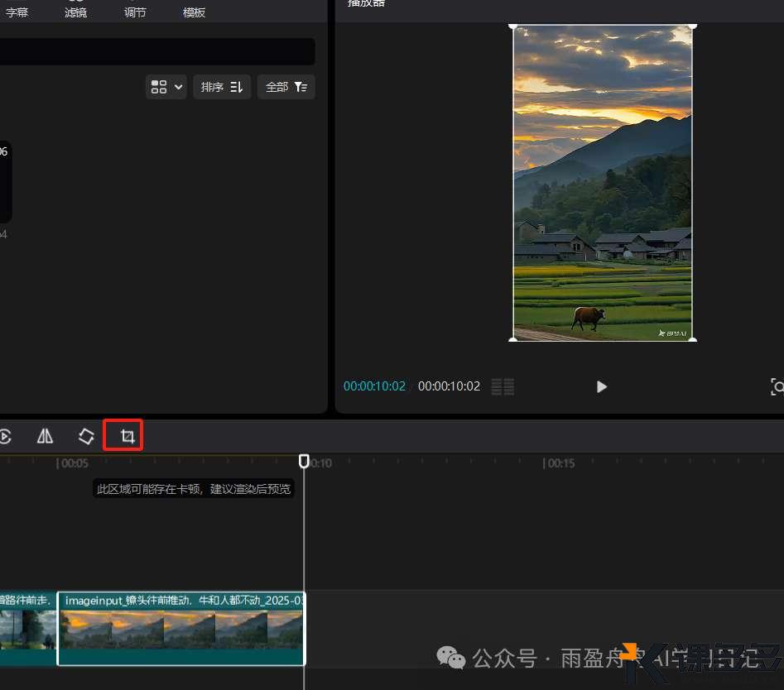
Task: Open the grid view layout dropdown
Action: pyautogui.click(x=166, y=87)
